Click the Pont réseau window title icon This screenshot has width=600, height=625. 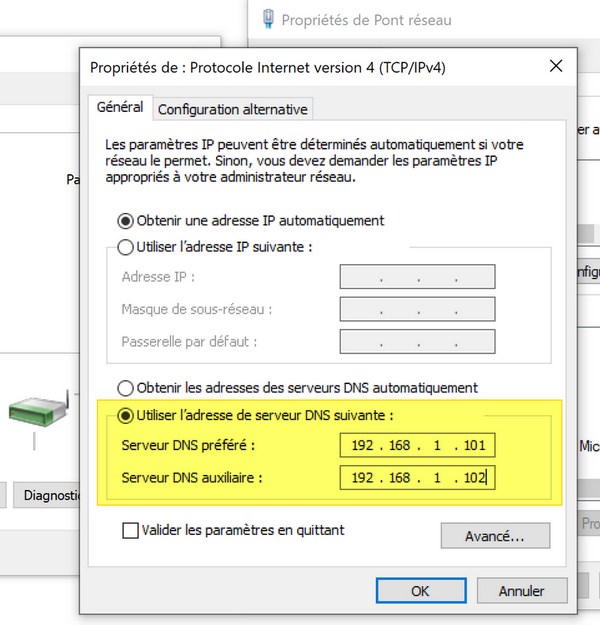[268, 19]
